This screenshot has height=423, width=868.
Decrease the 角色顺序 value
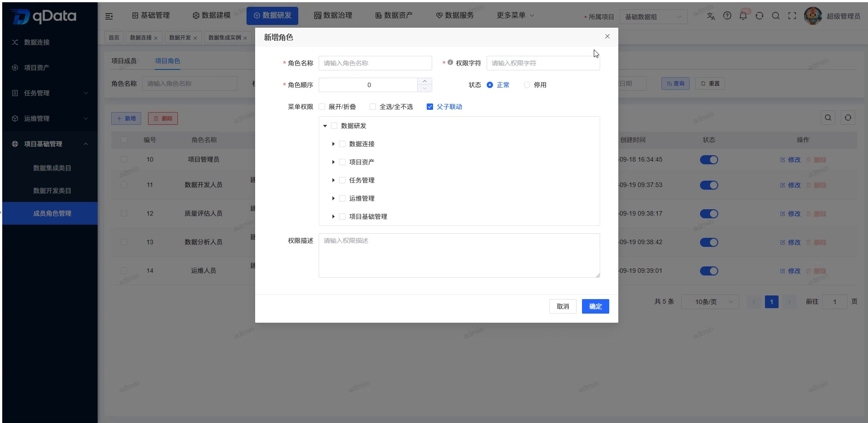pos(424,89)
